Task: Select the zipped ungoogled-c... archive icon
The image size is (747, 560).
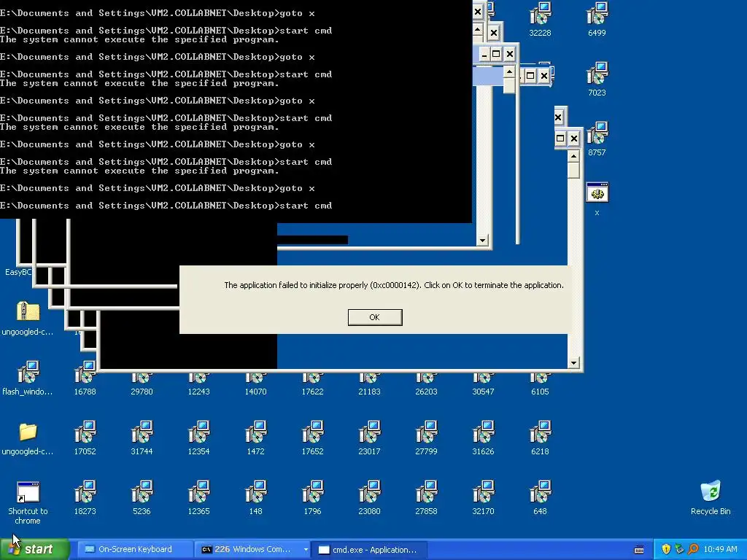Action: coord(28,318)
